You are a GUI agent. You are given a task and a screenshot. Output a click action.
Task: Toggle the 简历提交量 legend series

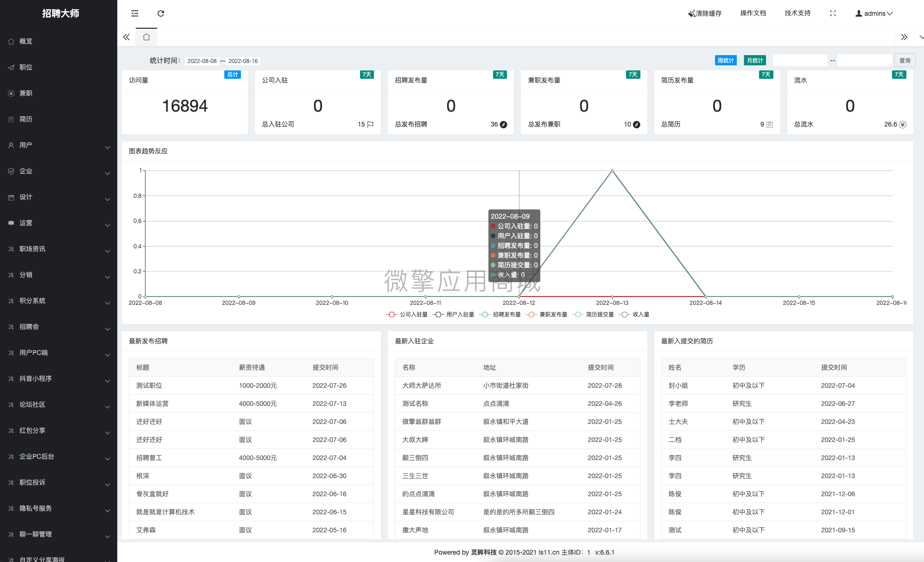(x=593, y=315)
